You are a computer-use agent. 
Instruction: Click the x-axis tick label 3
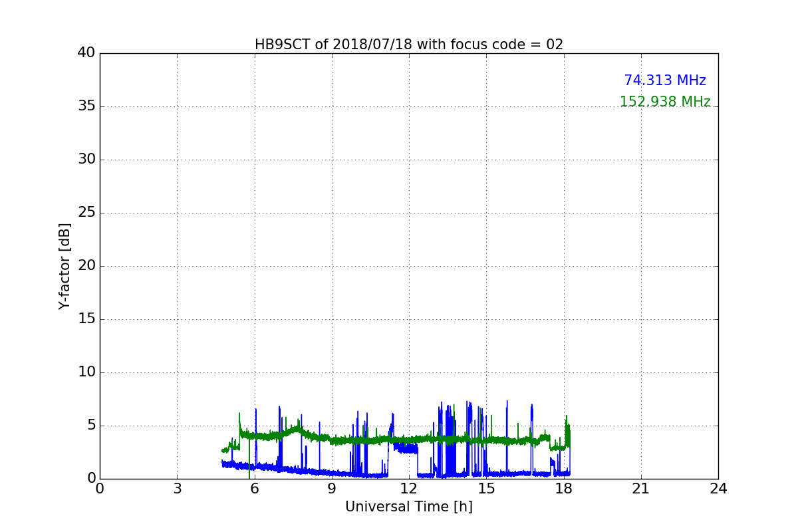tap(177, 489)
